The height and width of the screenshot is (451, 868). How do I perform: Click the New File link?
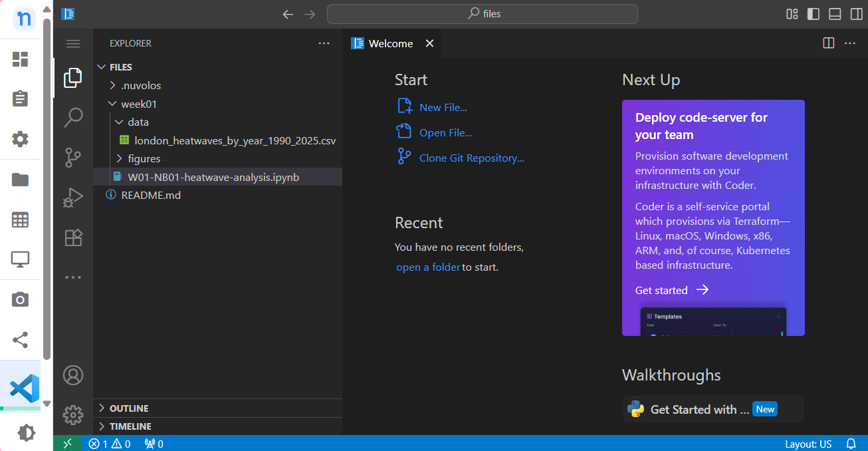tap(443, 107)
